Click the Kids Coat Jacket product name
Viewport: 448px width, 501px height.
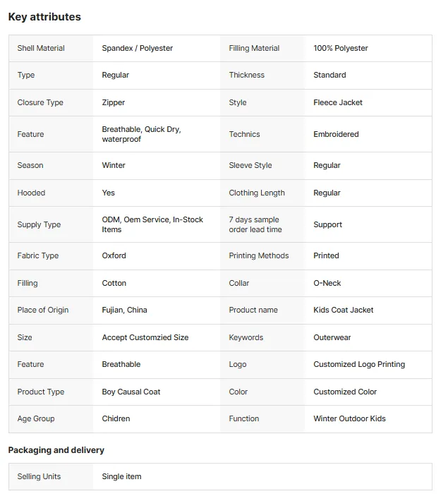click(x=343, y=310)
